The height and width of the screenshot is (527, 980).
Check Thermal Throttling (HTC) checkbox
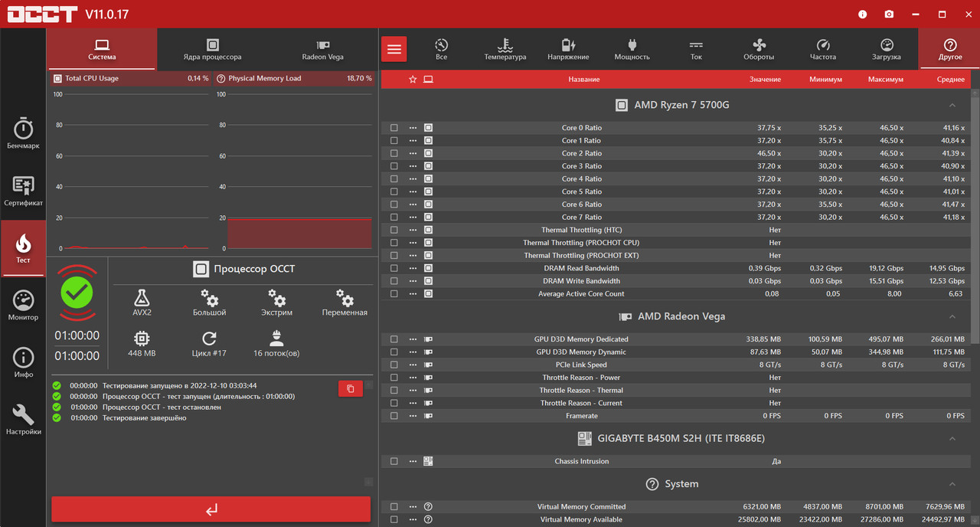[394, 230]
